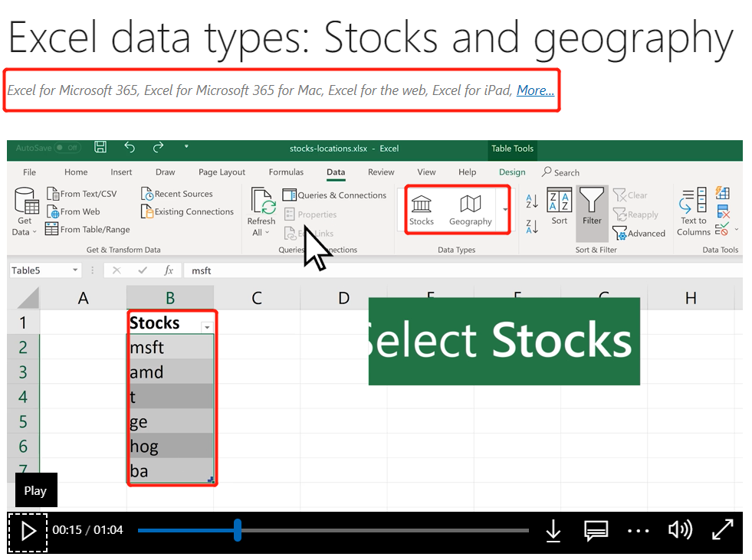The image size is (752, 560).
Task: Click the Select All corner triangle
Action: (28, 298)
